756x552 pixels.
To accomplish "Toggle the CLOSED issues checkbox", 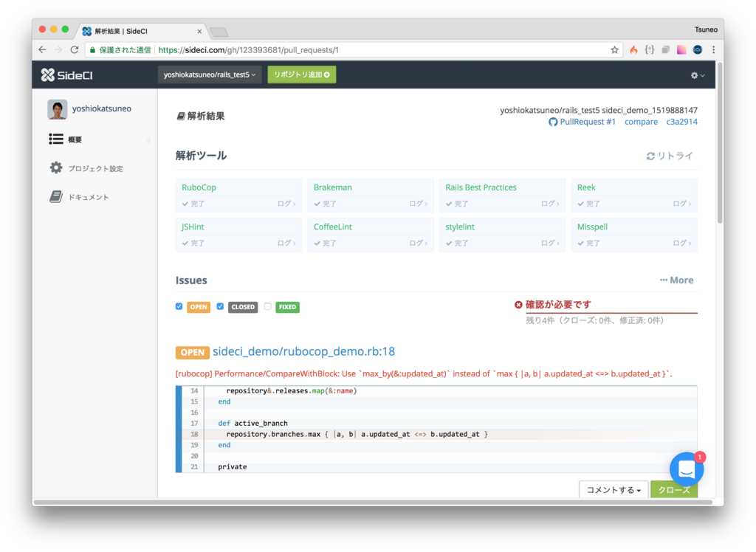I will point(220,306).
